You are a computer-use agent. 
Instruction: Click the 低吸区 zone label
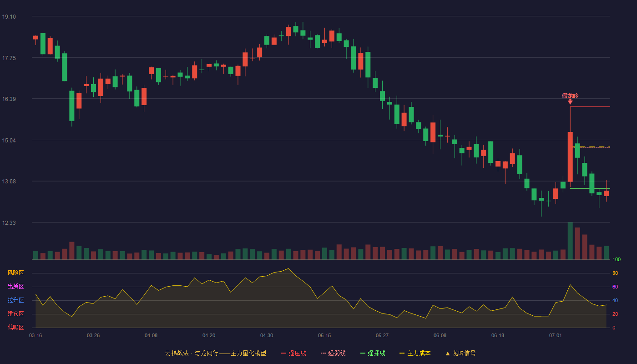pyautogui.click(x=15, y=327)
